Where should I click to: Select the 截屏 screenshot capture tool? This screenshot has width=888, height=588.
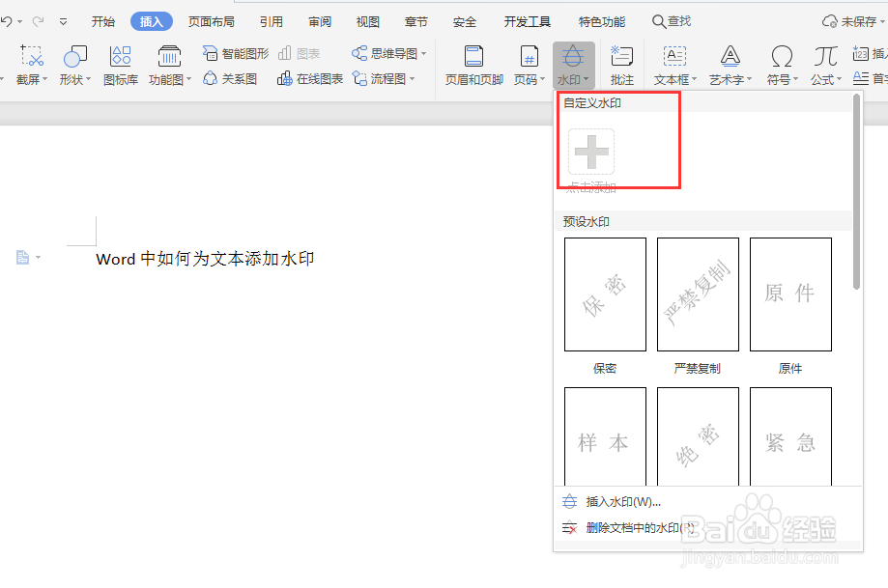pyautogui.click(x=31, y=63)
